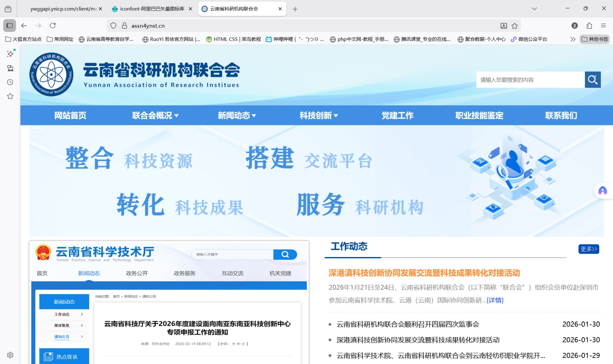Click the back navigation arrow

24,26
